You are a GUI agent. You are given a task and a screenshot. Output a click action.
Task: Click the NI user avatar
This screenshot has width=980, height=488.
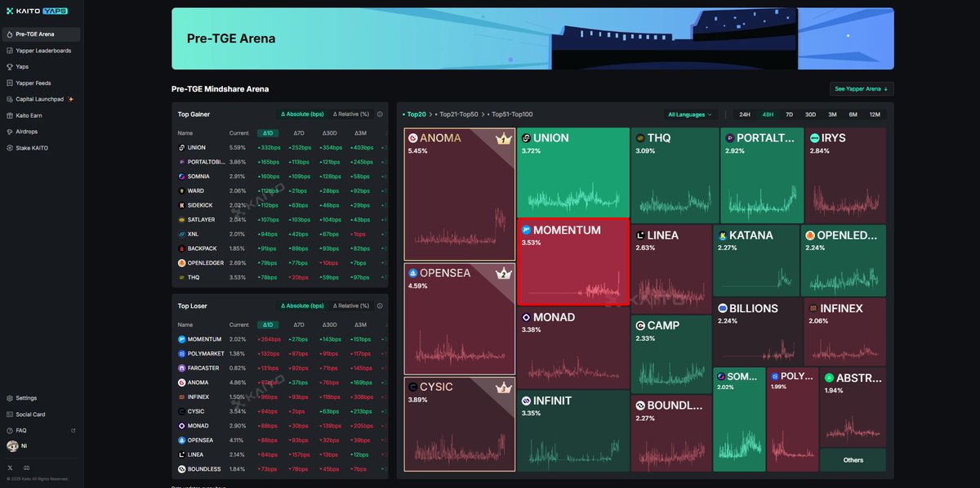pyautogui.click(x=12, y=446)
